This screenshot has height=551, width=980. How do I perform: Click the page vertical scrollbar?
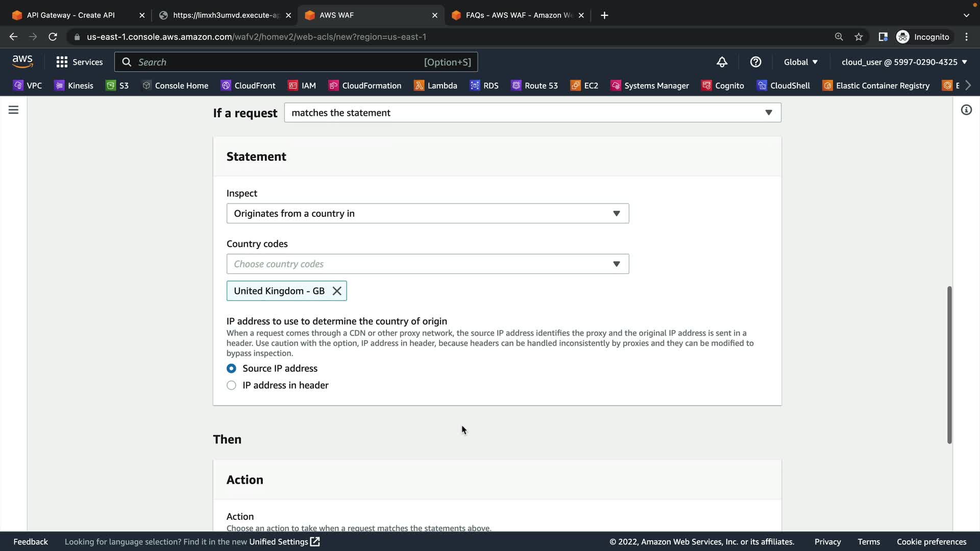(949, 365)
